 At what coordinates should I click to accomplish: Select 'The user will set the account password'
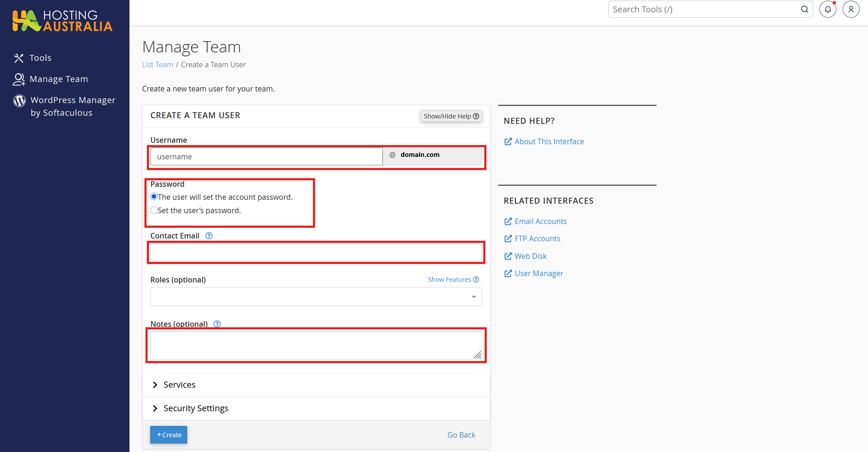coord(154,197)
